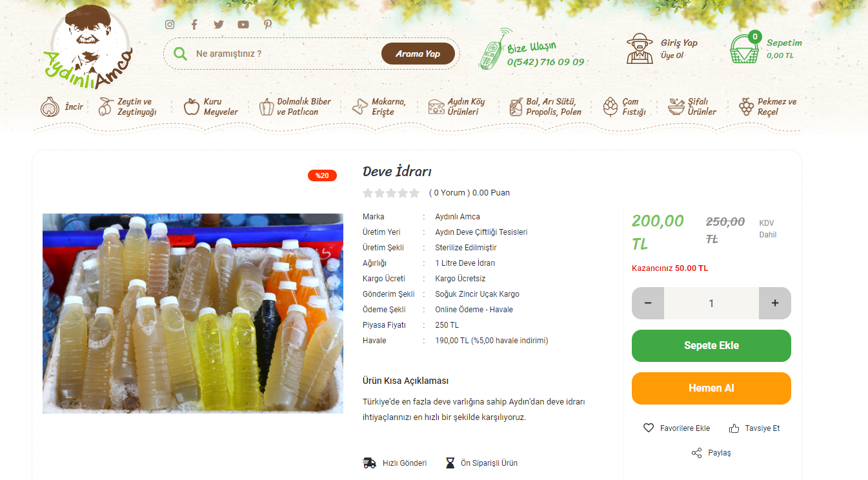Open the İncir category menu
The height and width of the screenshot is (480, 868).
(62, 106)
